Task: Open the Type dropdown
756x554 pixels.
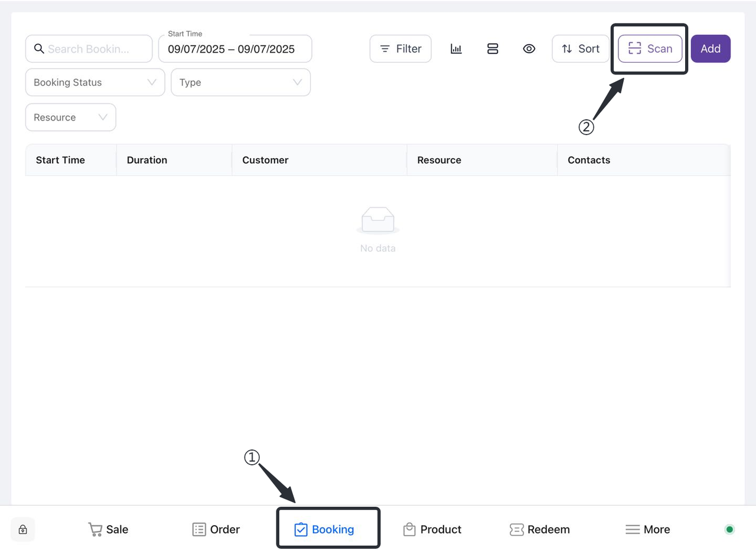Action: (x=240, y=83)
